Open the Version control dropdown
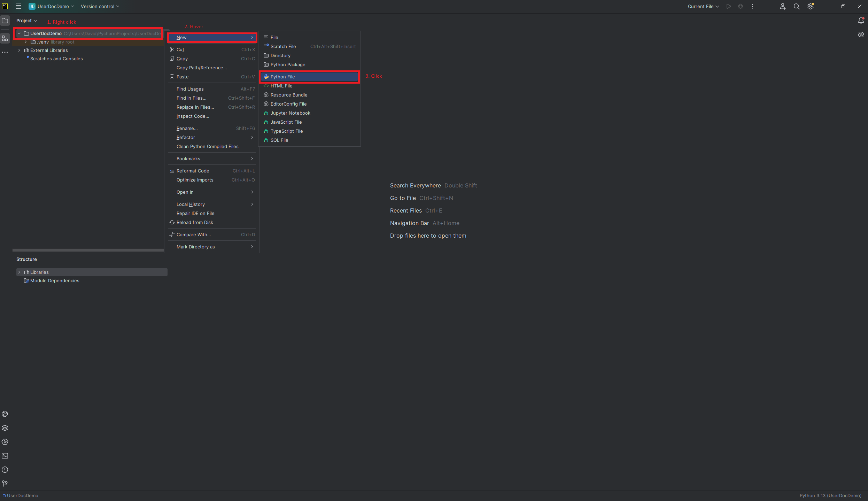 (100, 6)
